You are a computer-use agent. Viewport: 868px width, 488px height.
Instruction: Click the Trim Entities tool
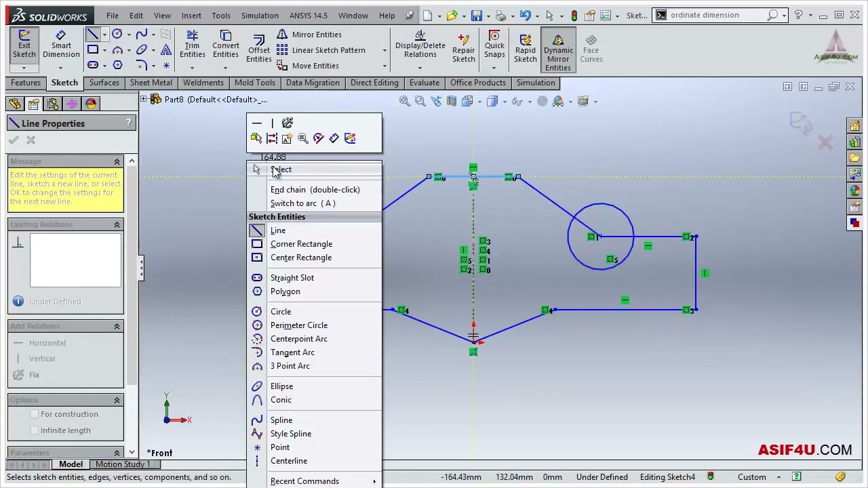pyautogui.click(x=192, y=45)
